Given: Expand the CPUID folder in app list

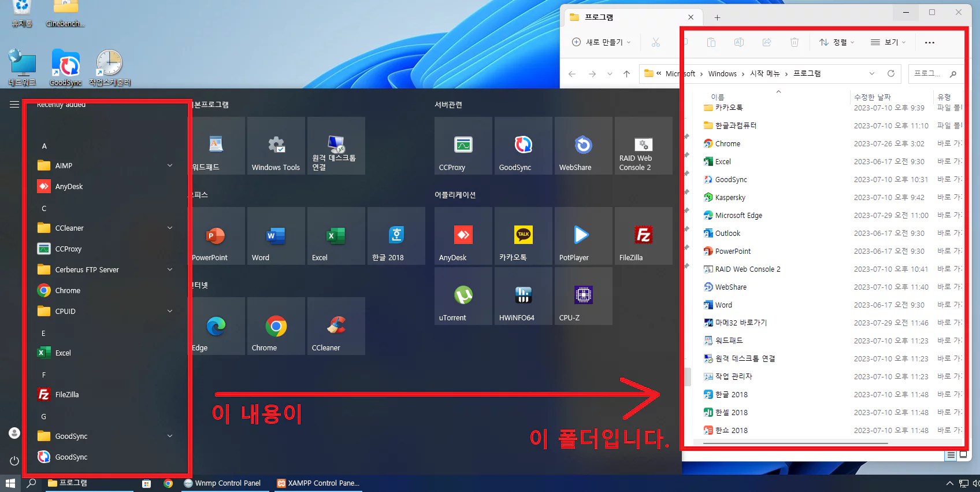Looking at the screenshot, I should 170,311.
